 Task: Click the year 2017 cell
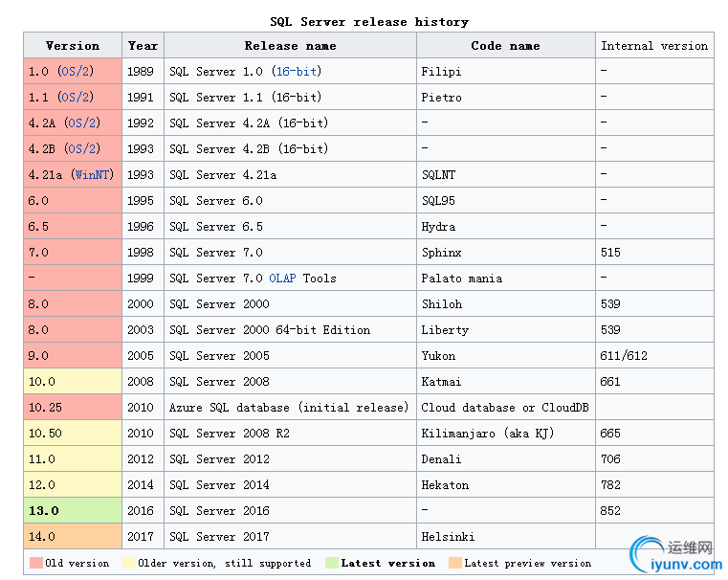pyautogui.click(x=143, y=536)
